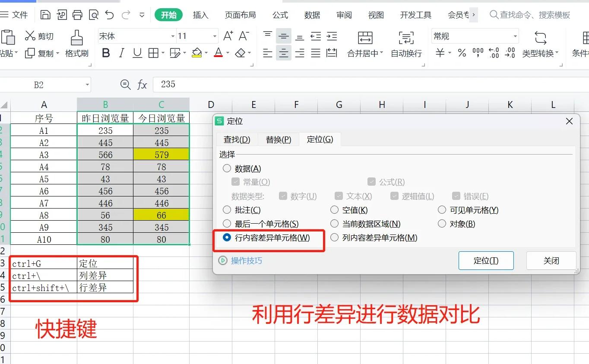Apply horizontal center alignment
The image size is (589, 364).
284,53
